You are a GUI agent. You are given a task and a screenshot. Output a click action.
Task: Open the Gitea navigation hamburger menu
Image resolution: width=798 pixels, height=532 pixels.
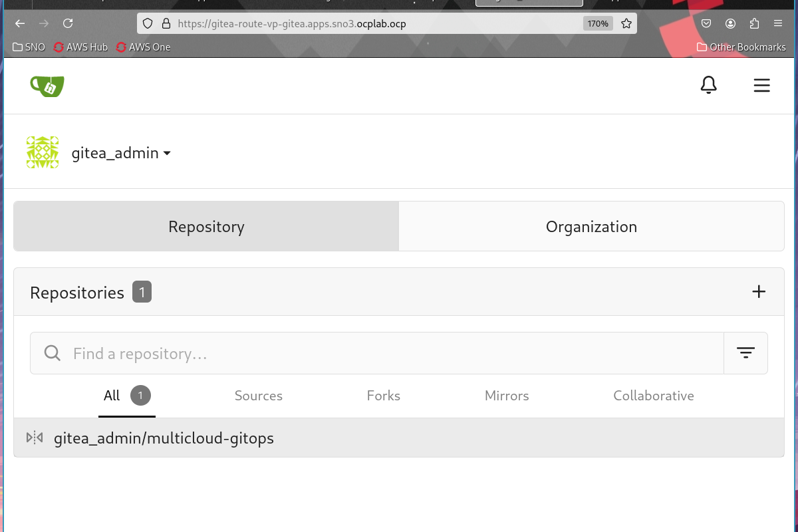pyautogui.click(x=761, y=85)
